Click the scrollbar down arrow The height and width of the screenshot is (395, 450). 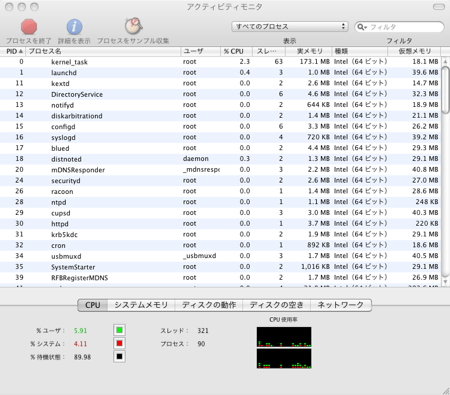(445, 282)
